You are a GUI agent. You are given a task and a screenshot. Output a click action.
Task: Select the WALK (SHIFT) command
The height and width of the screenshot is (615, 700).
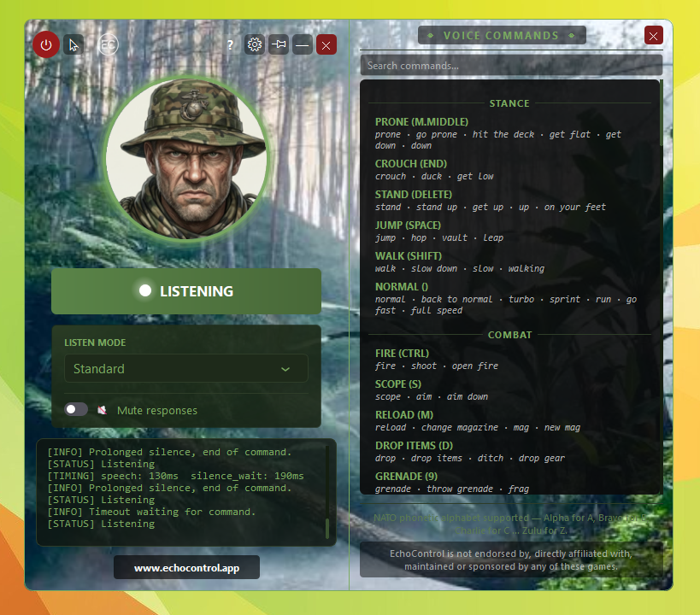pos(409,256)
